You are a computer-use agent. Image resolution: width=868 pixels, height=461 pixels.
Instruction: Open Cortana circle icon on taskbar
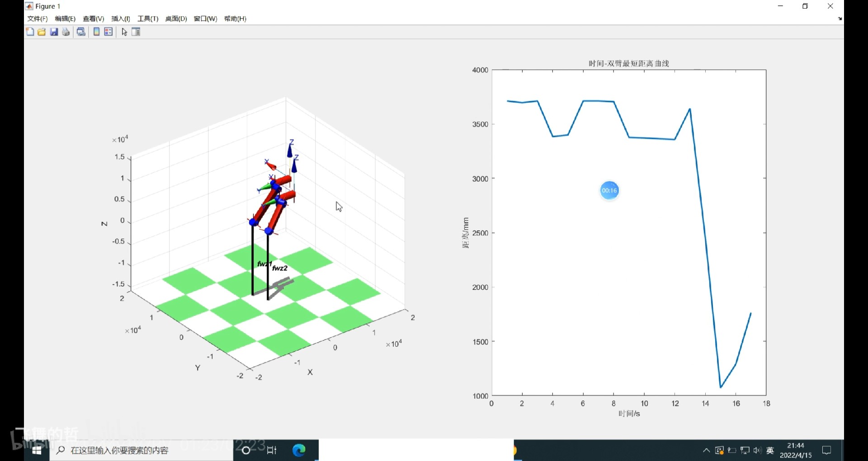point(246,450)
